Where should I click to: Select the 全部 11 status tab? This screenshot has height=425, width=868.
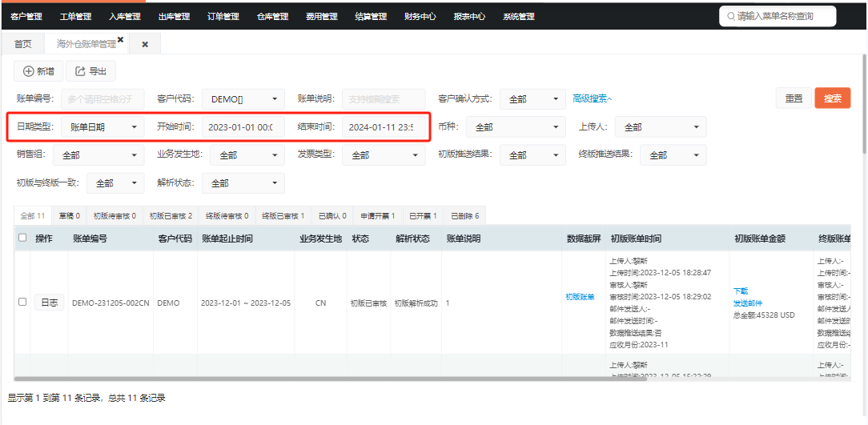pyautogui.click(x=33, y=216)
